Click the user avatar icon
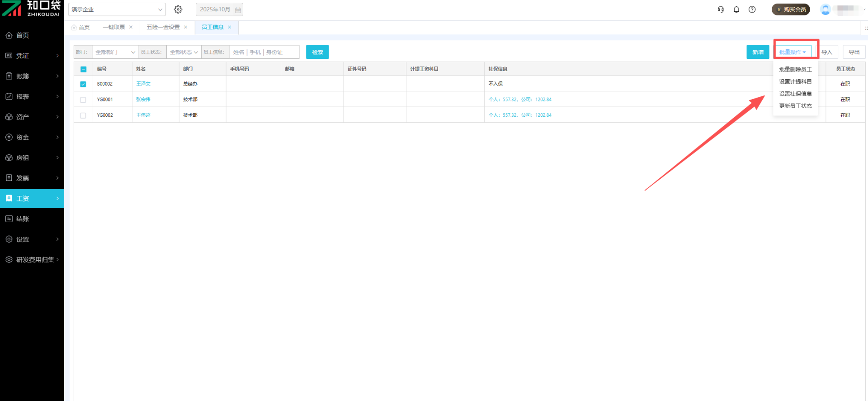 825,10
